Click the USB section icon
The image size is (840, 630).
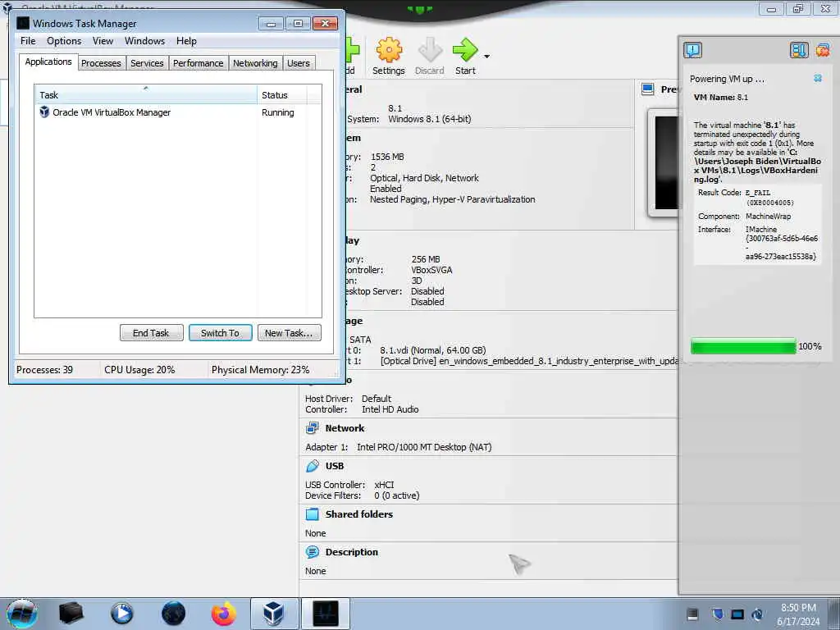click(312, 466)
